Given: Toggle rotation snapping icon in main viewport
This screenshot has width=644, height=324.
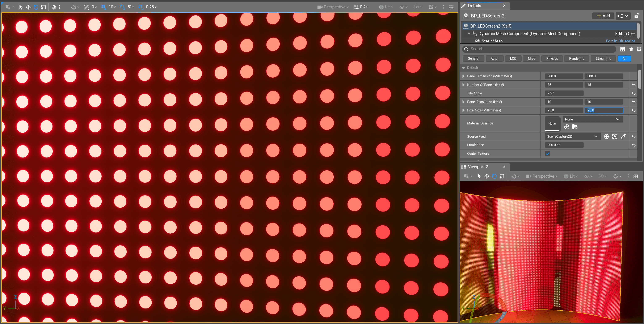Looking at the screenshot, I should tap(122, 7).
